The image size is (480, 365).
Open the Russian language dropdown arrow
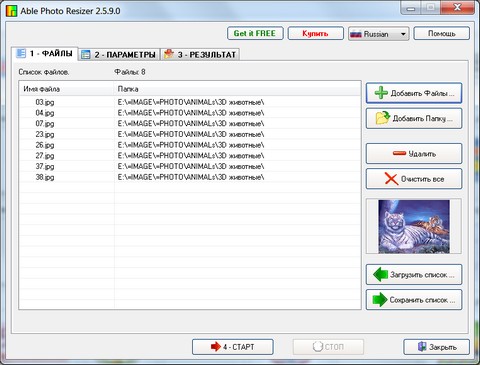pos(403,34)
